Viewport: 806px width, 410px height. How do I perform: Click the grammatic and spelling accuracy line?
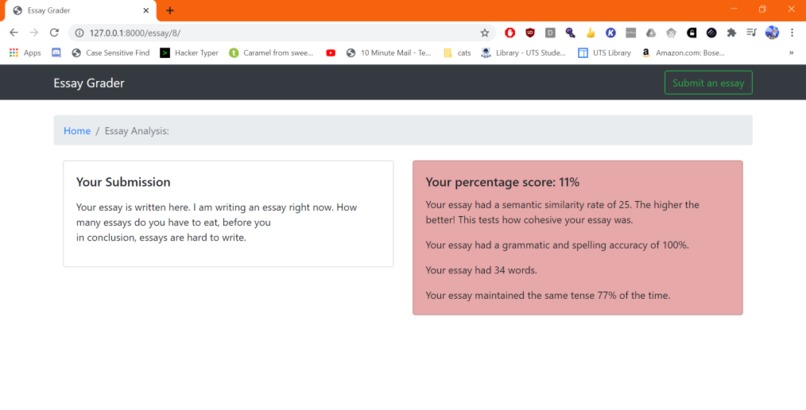(x=557, y=245)
